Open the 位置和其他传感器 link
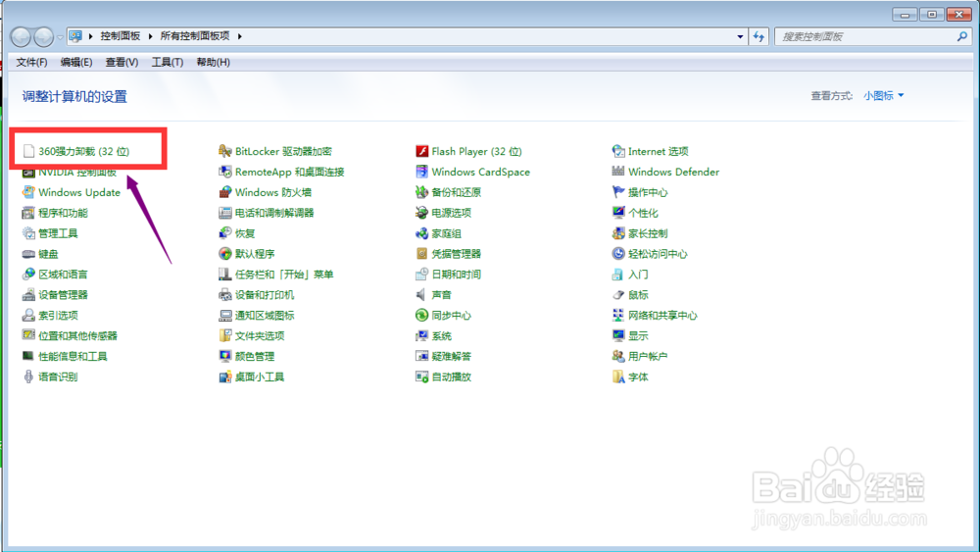Viewport: 980px width, 552px height. tap(78, 335)
